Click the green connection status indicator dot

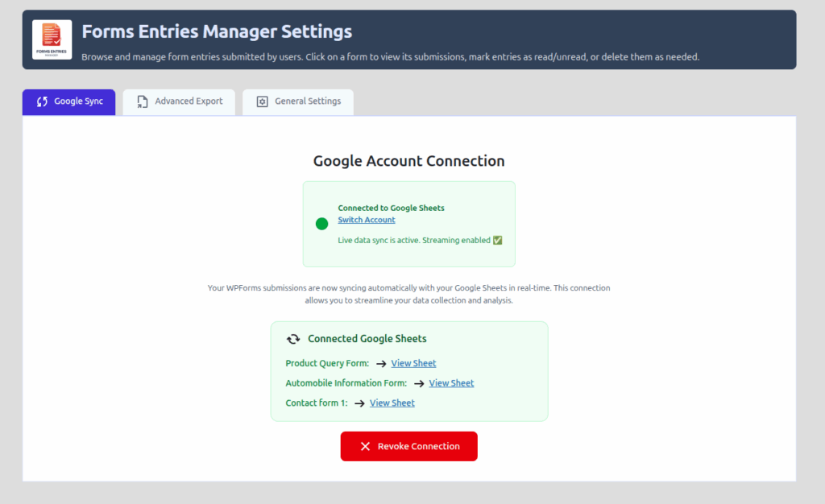tap(321, 224)
